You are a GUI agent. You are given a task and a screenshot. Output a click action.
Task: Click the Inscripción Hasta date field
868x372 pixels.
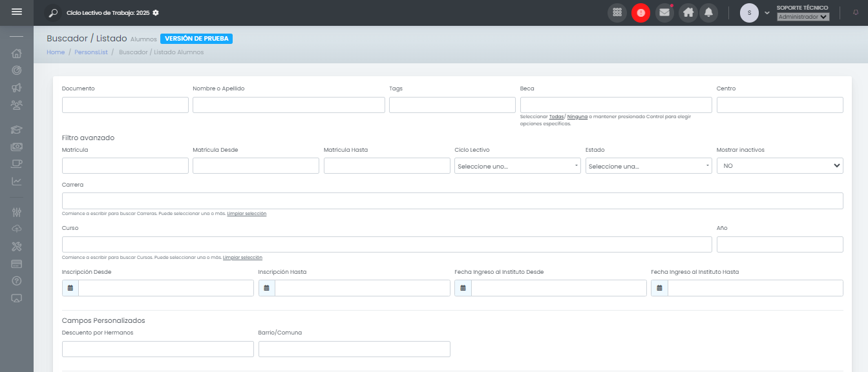[x=363, y=288]
